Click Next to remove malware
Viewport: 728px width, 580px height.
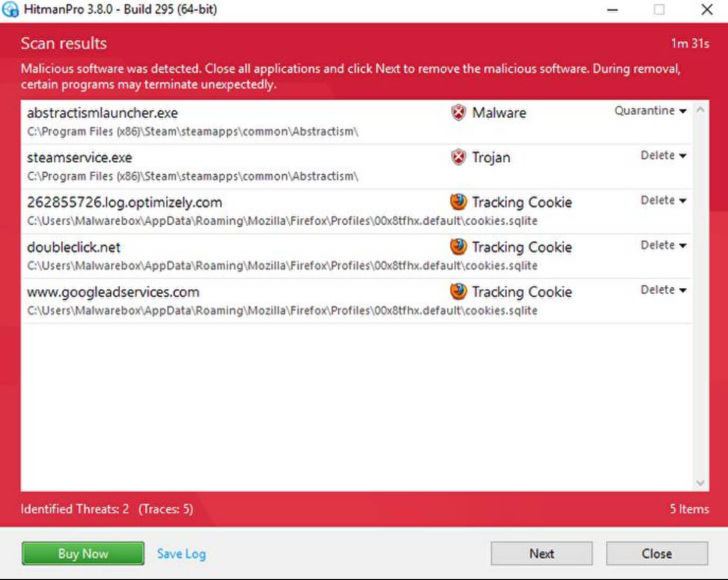(541, 553)
